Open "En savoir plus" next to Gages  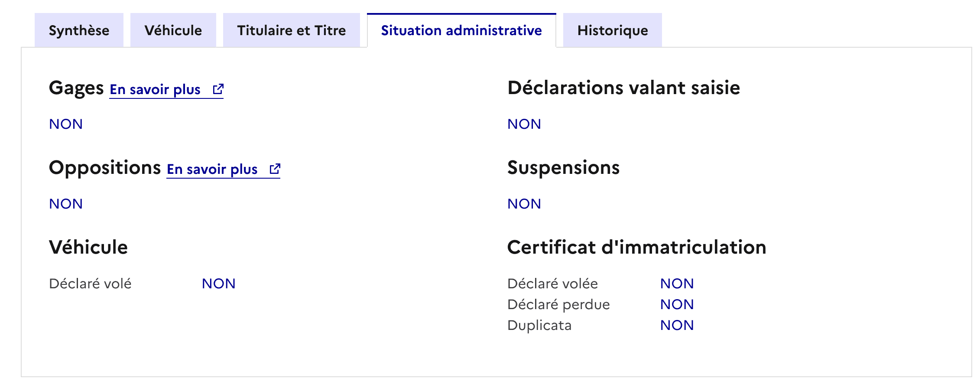[155, 89]
